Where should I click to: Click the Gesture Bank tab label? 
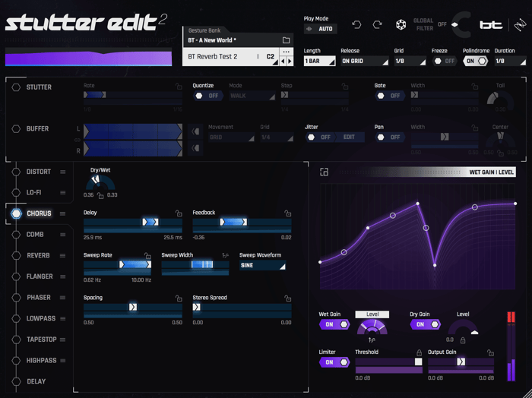(x=204, y=30)
